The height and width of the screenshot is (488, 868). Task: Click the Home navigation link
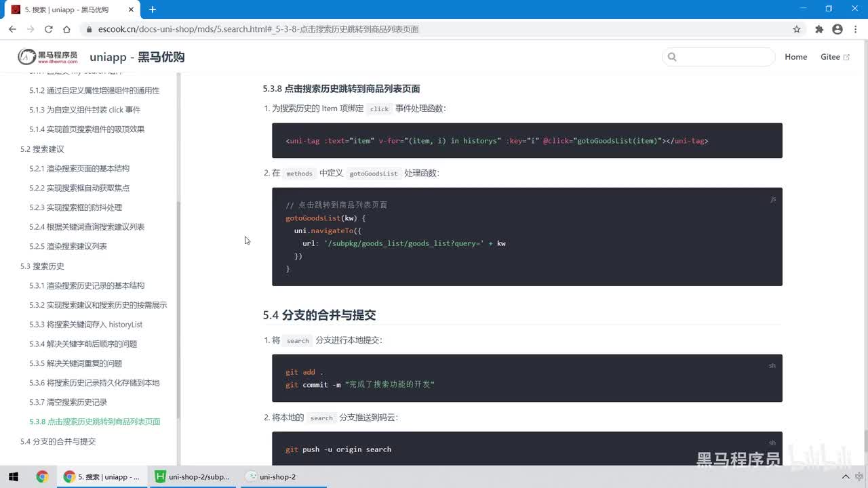point(795,57)
